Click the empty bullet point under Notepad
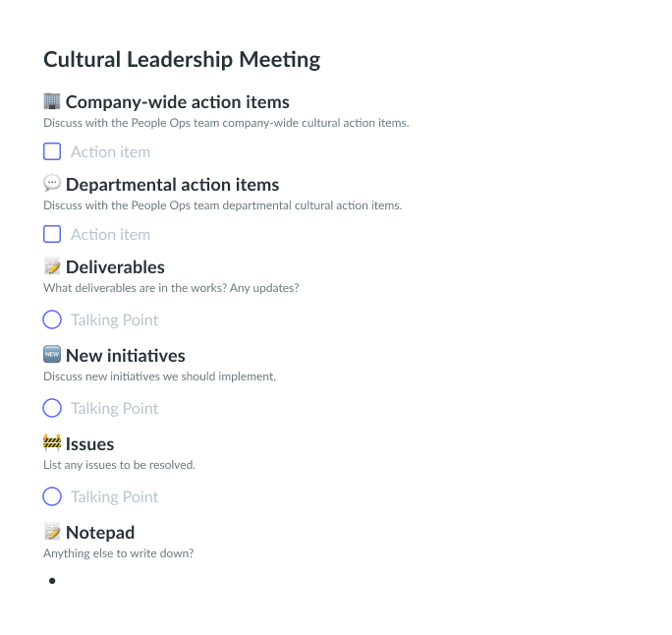The image size is (672, 635). (x=52, y=581)
